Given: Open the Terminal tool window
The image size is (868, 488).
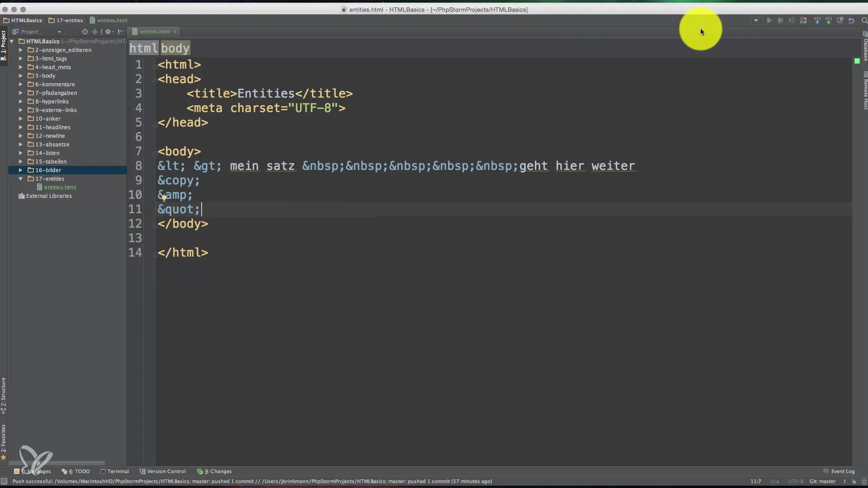Looking at the screenshot, I should click(114, 471).
